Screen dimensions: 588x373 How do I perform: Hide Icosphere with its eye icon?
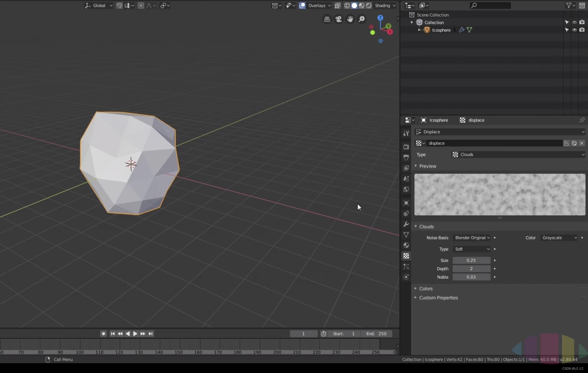(x=574, y=30)
